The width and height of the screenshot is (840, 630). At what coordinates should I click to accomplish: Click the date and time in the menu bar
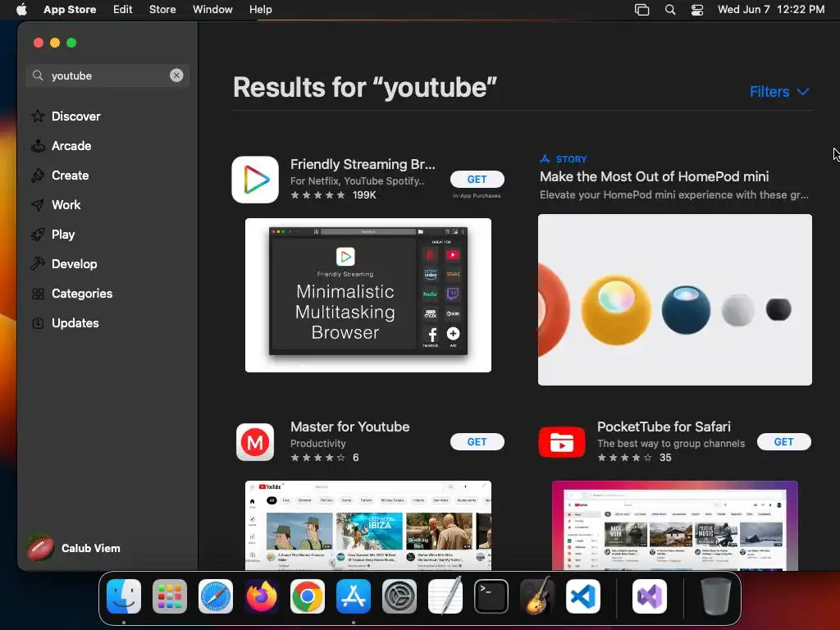point(771,9)
